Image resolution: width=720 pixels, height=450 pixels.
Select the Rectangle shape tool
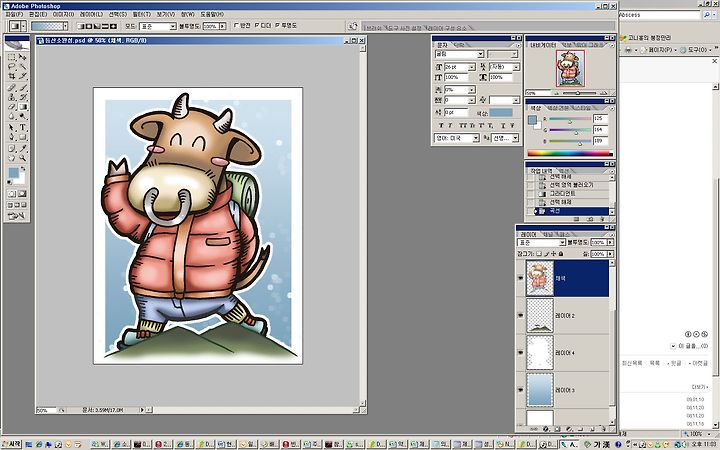point(22,137)
